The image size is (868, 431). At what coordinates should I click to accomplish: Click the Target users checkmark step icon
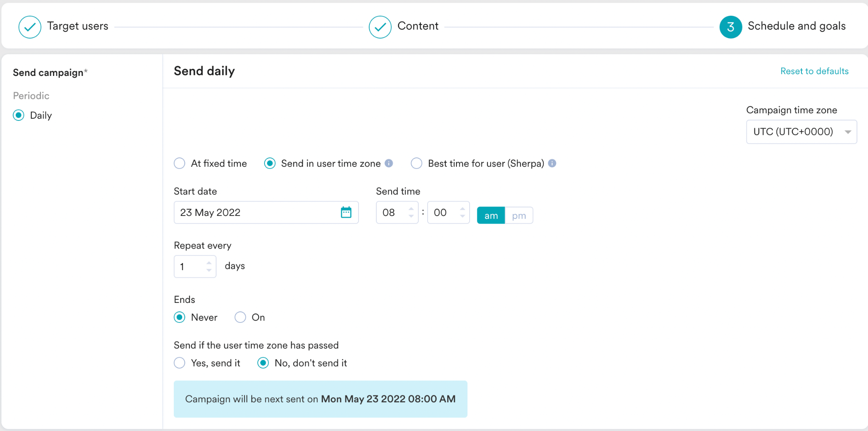(x=30, y=27)
